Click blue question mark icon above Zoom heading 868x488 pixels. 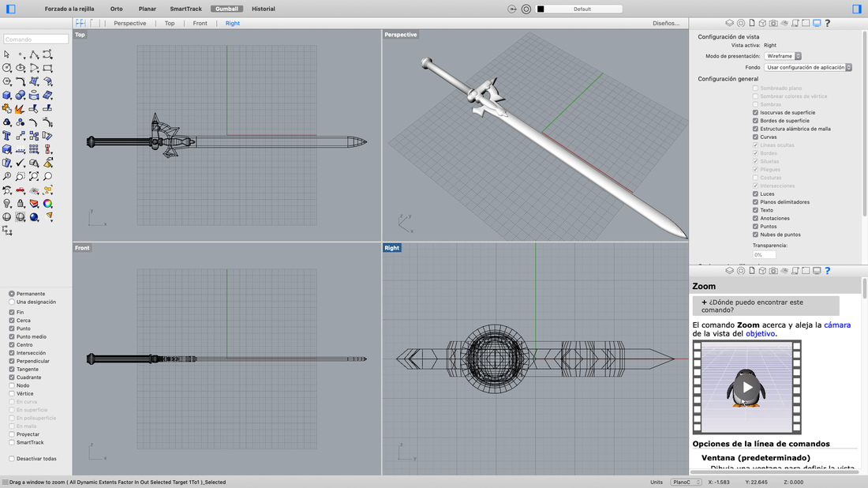click(x=828, y=271)
